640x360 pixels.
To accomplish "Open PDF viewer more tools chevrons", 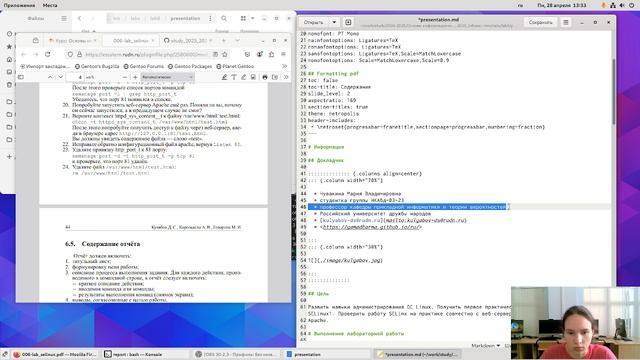I will [285, 77].
